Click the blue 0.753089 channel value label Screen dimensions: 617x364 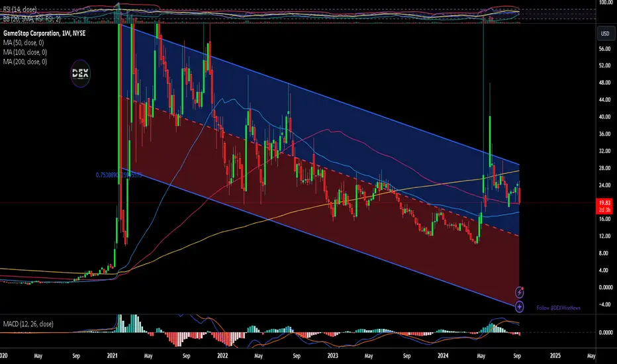119,175
